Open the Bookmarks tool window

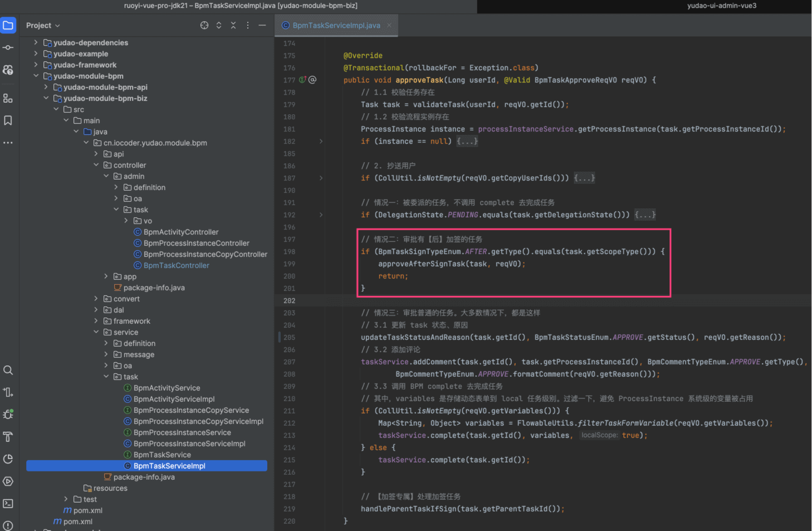8,120
